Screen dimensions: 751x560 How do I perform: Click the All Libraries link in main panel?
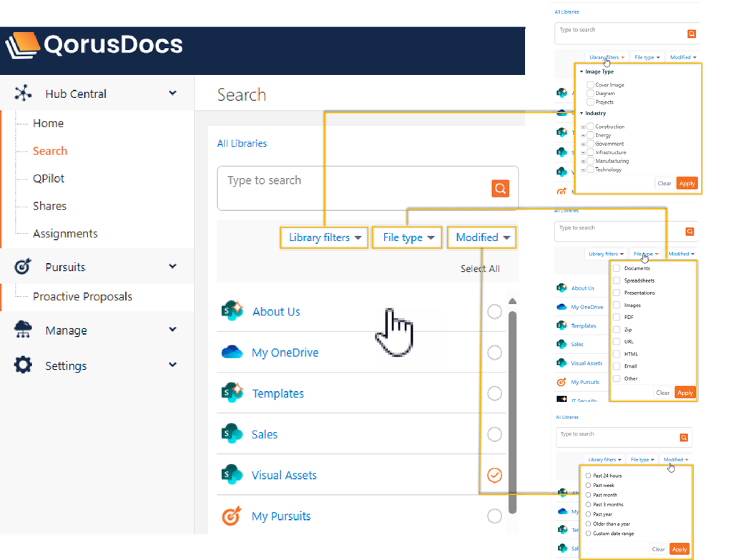[x=242, y=143]
